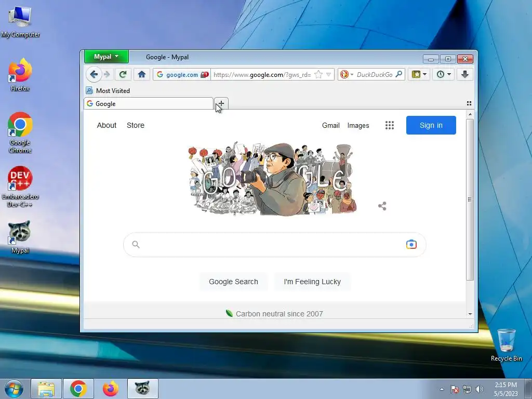Go to Google Images link
Screen dimensions: 532x399
(358, 125)
